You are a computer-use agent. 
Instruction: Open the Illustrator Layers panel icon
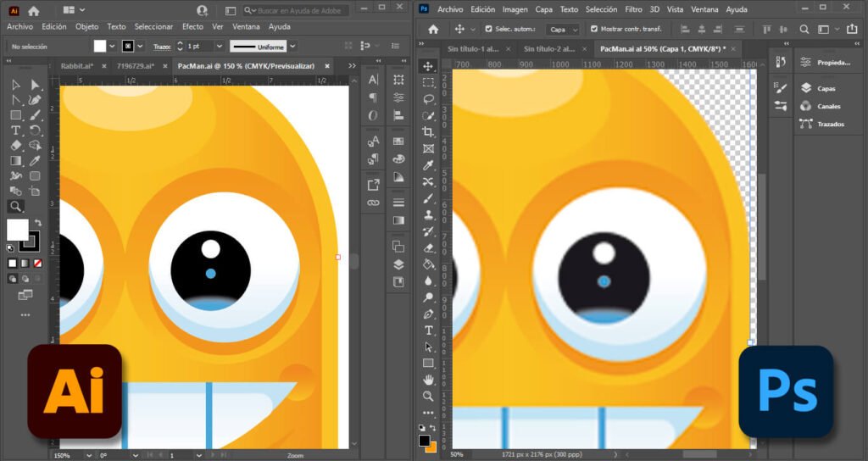pyautogui.click(x=398, y=264)
